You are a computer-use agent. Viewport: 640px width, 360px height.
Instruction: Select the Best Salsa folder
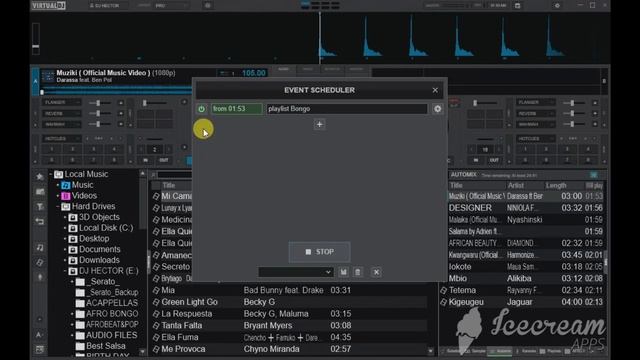[x=106, y=346]
